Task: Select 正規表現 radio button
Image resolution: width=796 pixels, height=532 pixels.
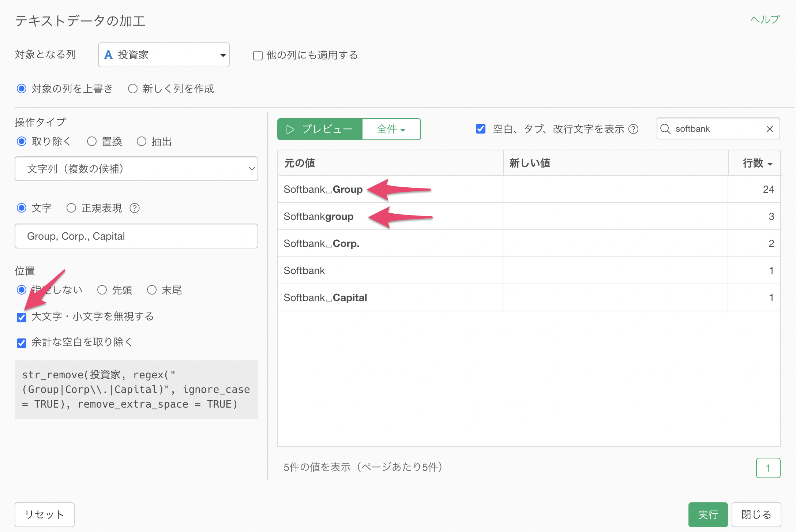Action: 71,208
